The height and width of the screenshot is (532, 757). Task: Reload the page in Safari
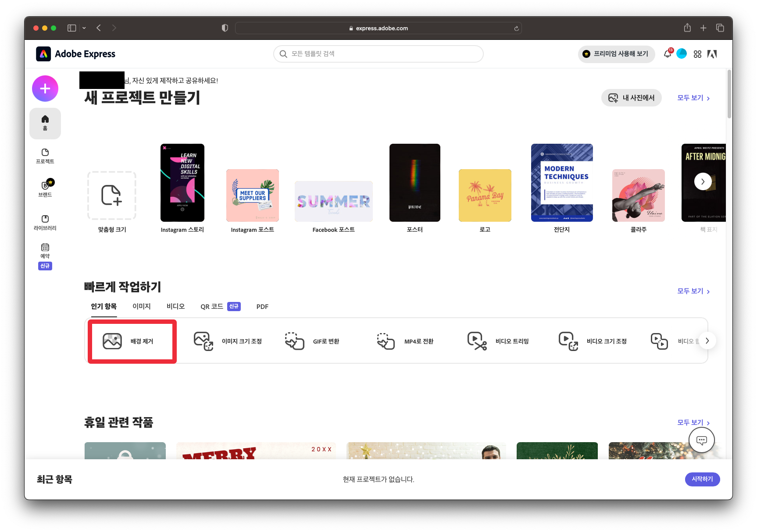517,28
